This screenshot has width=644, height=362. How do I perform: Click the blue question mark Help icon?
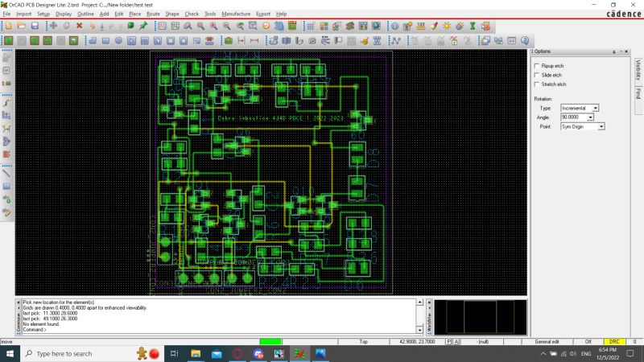tap(525, 41)
